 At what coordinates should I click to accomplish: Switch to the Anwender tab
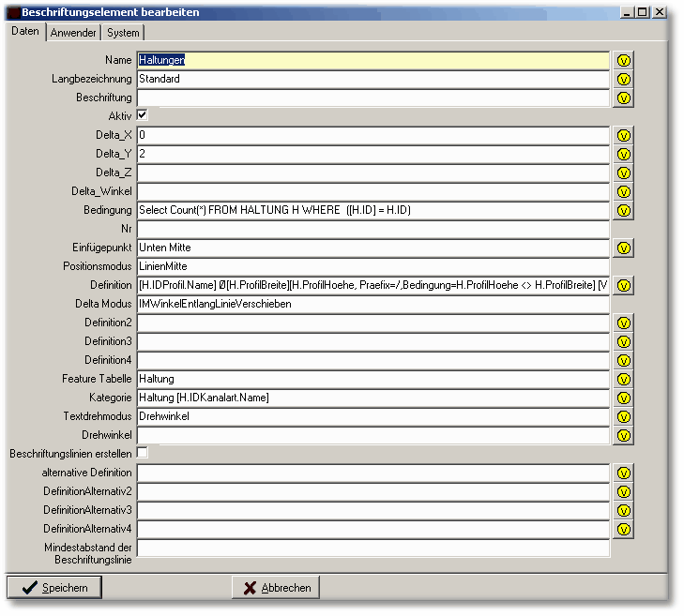pos(73,33)
